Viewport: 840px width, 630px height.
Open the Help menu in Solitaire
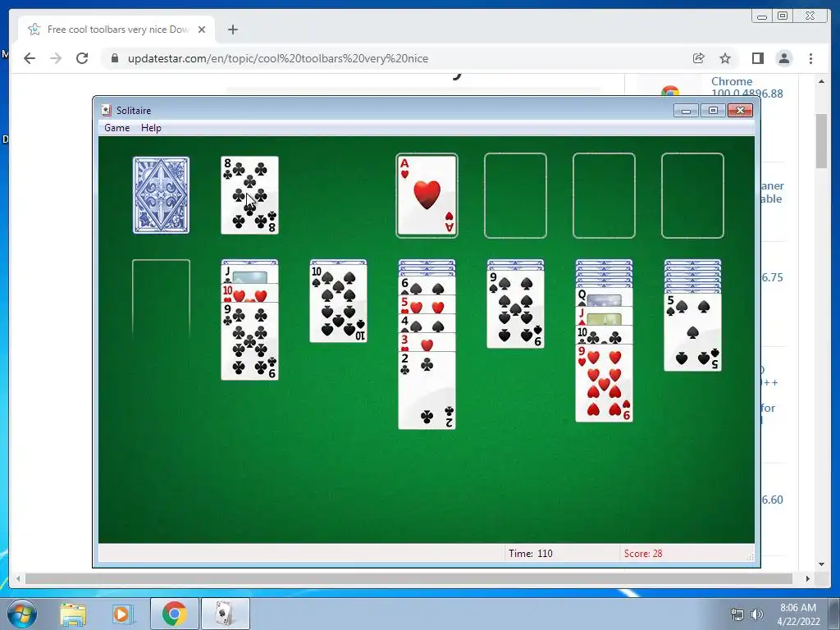click(x=151, y=128)
